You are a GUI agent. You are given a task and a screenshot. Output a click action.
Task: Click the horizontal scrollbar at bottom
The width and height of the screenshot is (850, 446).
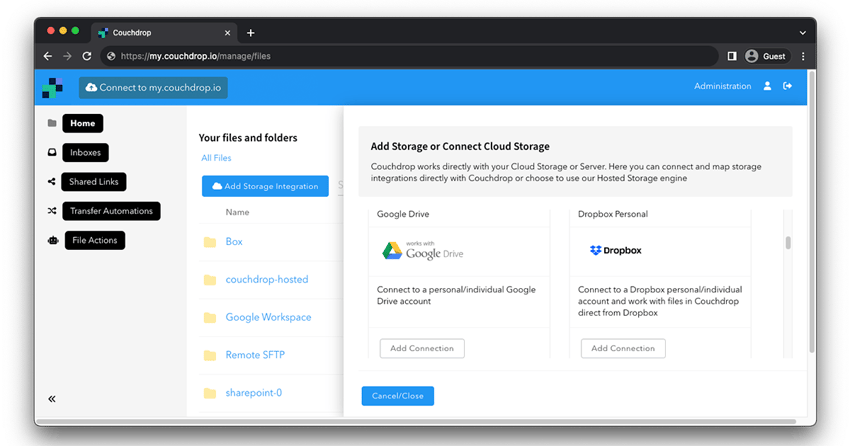416,421
